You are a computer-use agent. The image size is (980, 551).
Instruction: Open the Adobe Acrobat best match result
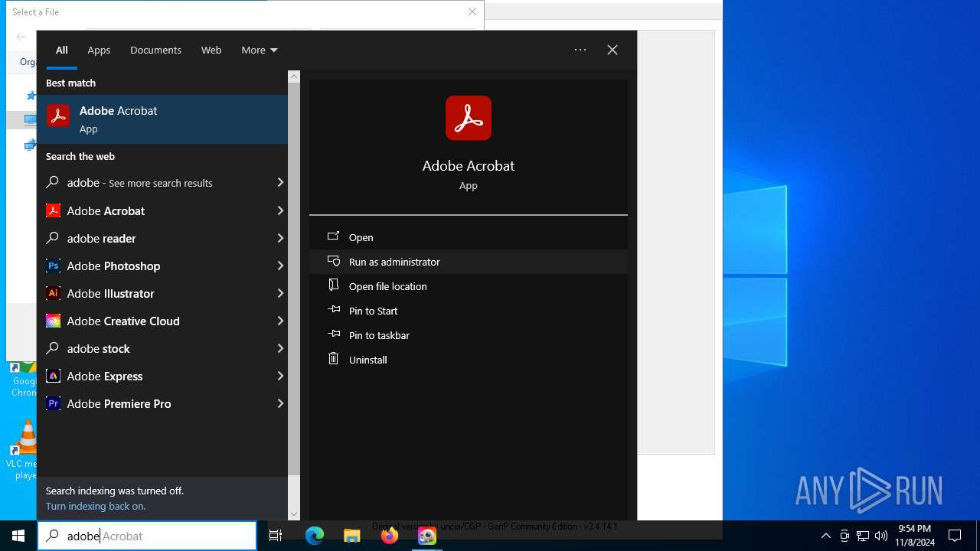162,119
